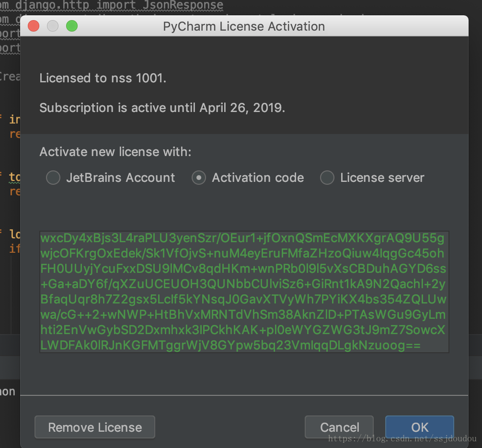Click the JsonResponse import line in editor

tap(112, 5)
